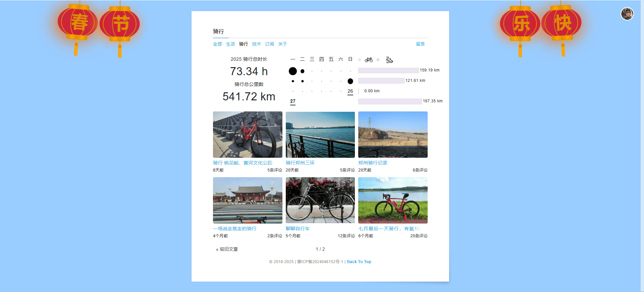Screen dimensions: 644x292
Task: Click the 159.19 km distance bar
Action: [x=388, y=70]
